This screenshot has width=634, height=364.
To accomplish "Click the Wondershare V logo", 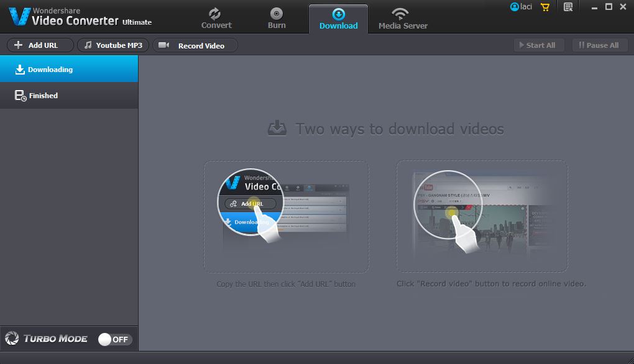I will 20,17.
